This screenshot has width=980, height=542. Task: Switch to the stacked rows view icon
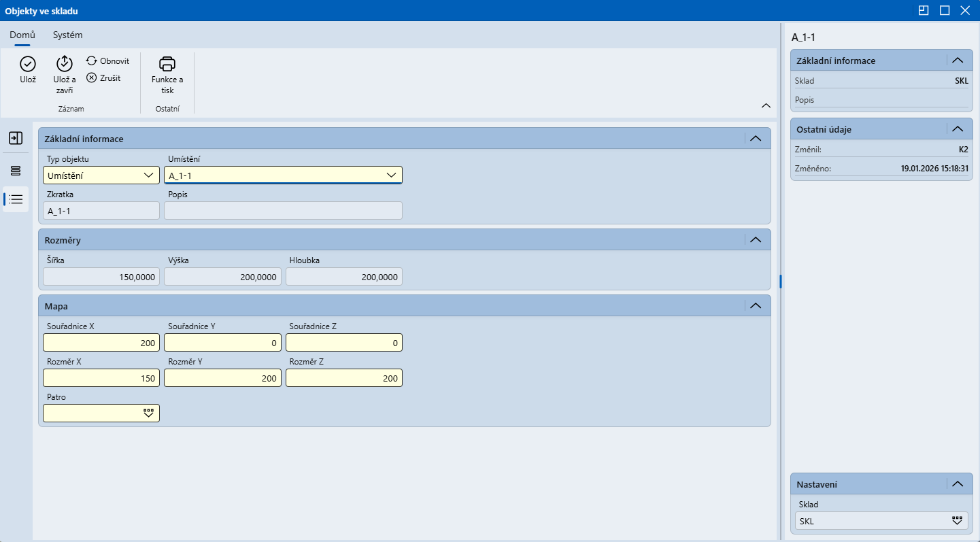[x=16, y=170]
